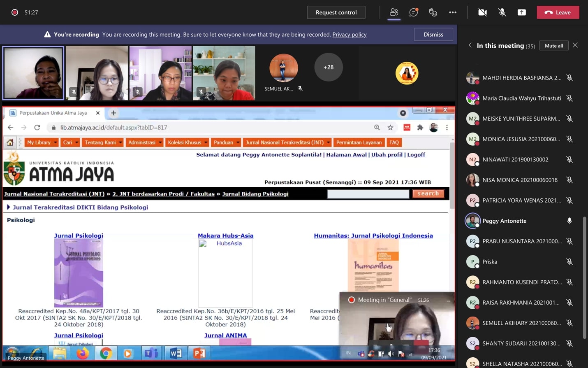Click Mute all button
Screen dimensions: 588x368
click(x=553, y=46)
